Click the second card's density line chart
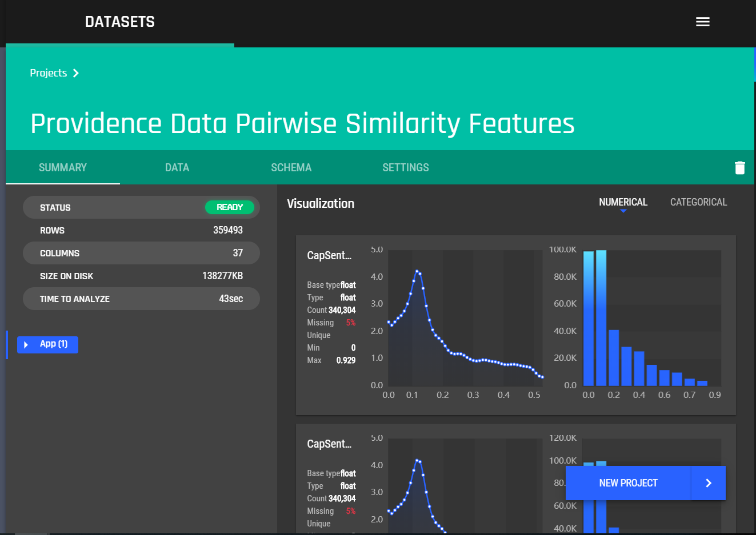Viewport: 756px width, 535px height. (x=465, y=485)
